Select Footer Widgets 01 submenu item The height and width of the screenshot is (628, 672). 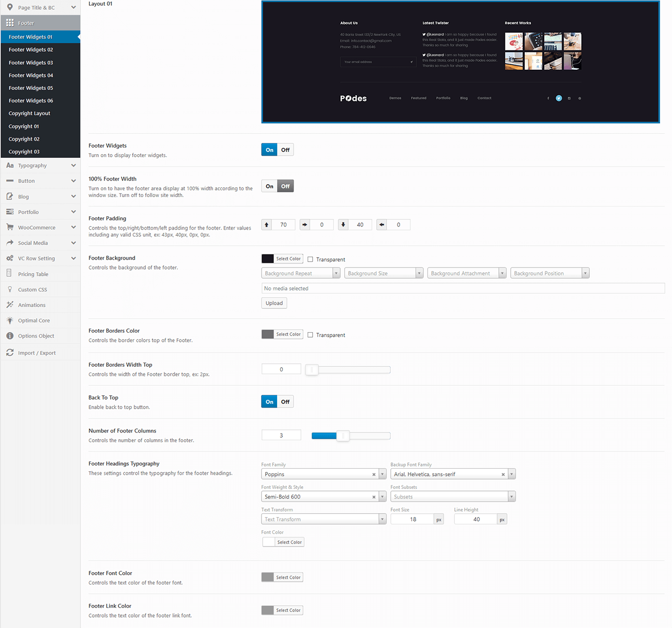point(40,37)
